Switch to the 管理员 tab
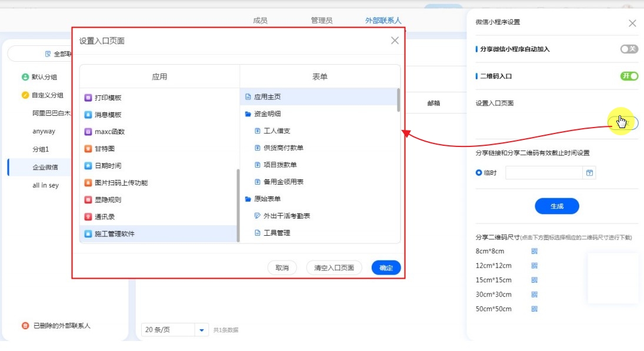This screenshot has height=351, width=644. click(x=322, y=21)
